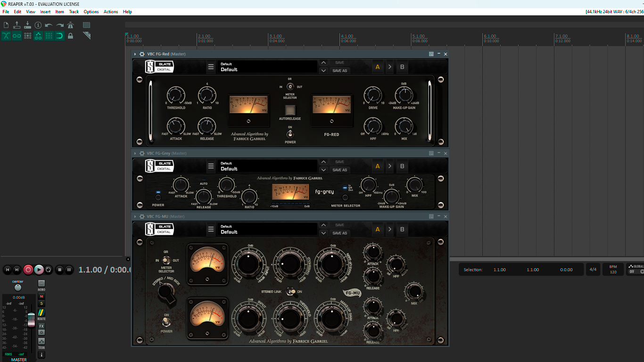Screen dimensions: 644x362
Task: Click the red Record button
Action: 28,270
